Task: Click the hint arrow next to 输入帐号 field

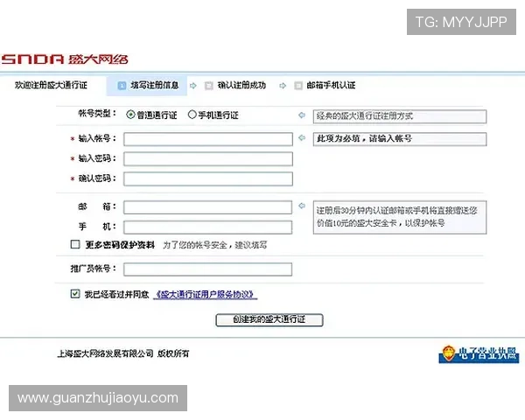Action: click(x=302, y=138)
